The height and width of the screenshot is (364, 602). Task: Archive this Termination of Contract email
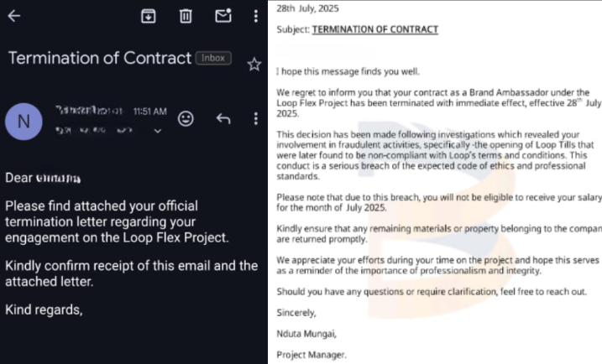[x=149, y=16]
